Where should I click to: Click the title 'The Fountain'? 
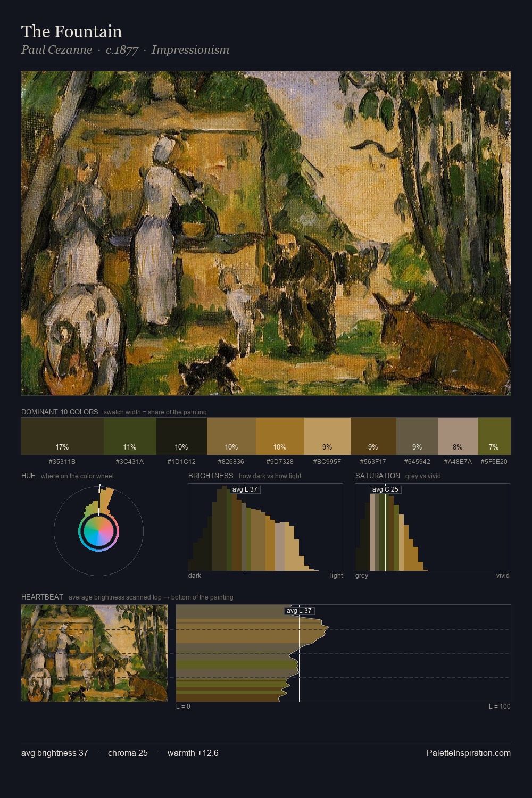coord(72,31)
